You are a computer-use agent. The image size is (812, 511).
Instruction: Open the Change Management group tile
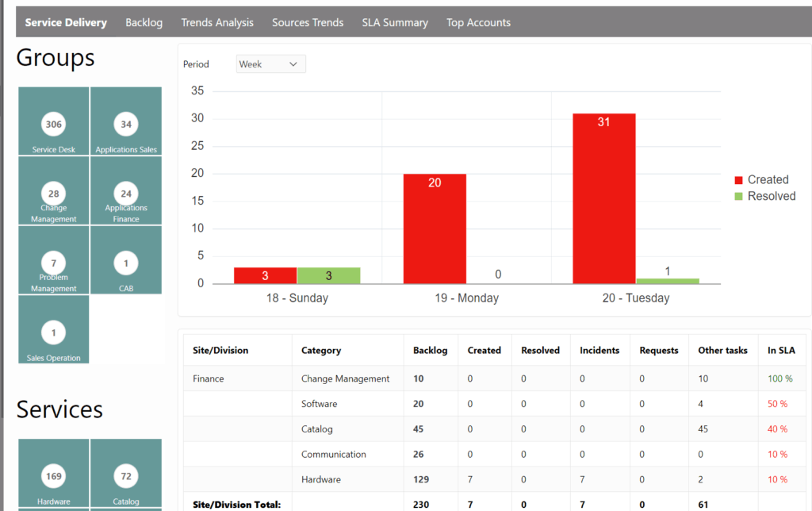[53, 190]
